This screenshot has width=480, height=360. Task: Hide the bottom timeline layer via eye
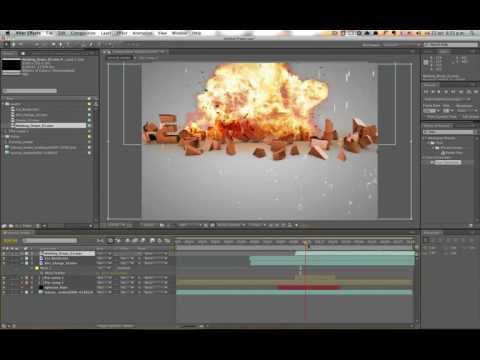4,292
